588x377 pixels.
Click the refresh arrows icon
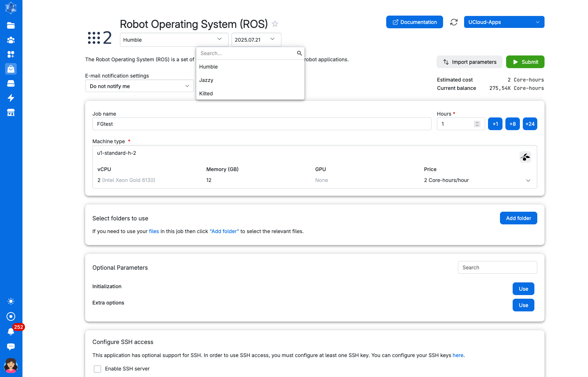454,22
